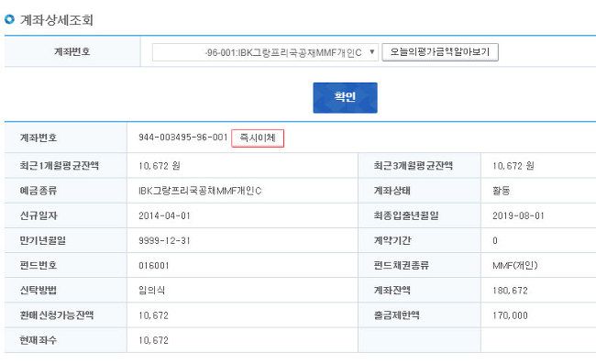The height and width of the screenshot is (364, 596).
Task: Click the 오늘의평가금액알아보기 button
Action: click(x=440, y=52)
